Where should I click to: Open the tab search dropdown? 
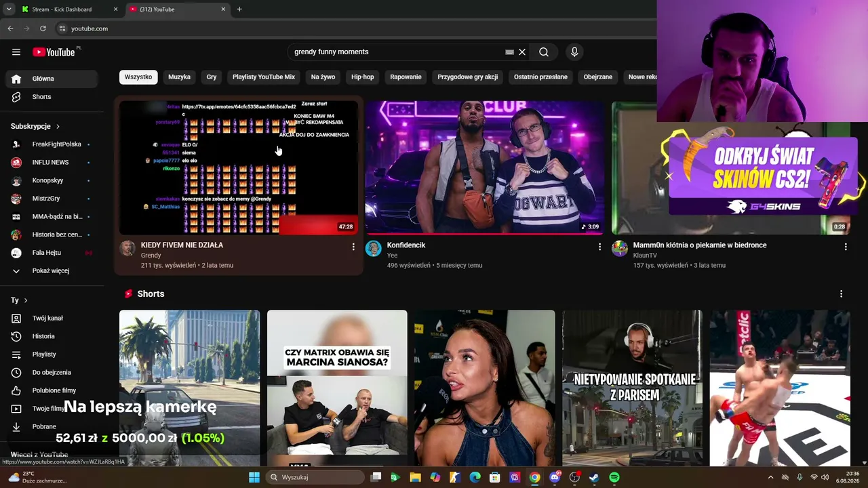click(x=9, y=9)
